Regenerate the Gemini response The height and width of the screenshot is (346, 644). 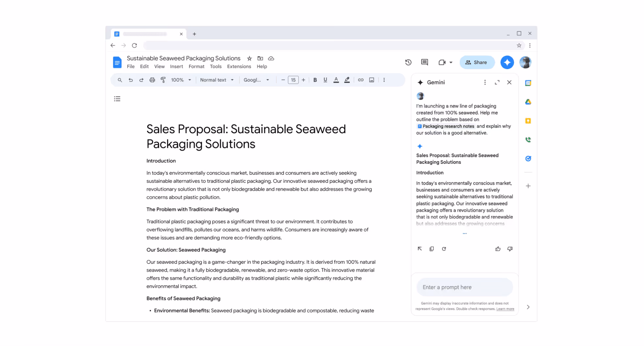coord(444,249)
